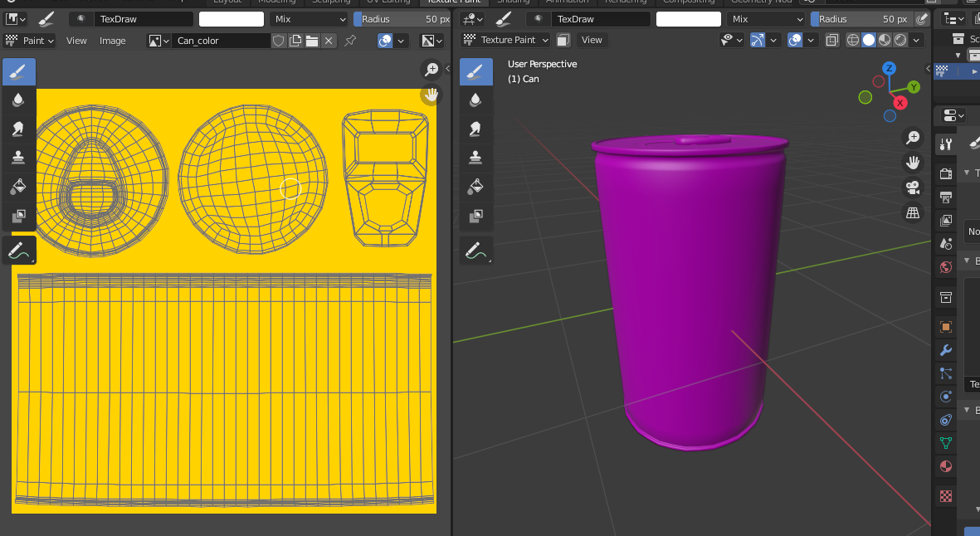The image size is (980, 536).
Task: Open the Material properties tab icon
Action: point(945,466)
